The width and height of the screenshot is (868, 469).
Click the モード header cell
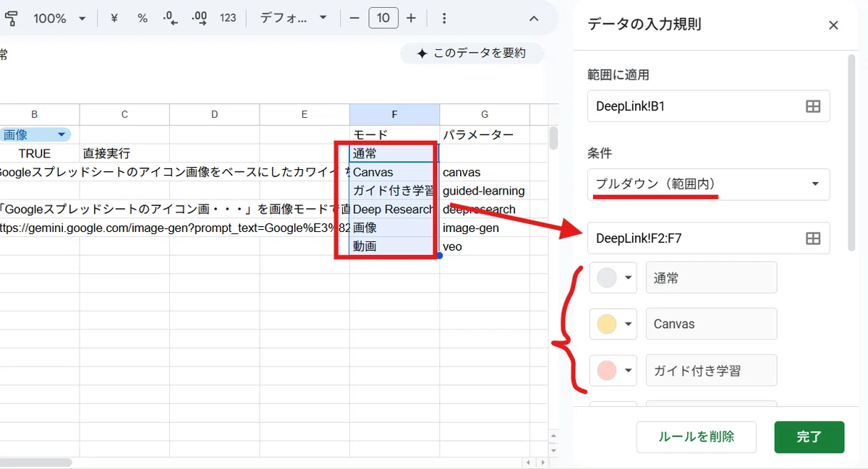coord(394,134)
